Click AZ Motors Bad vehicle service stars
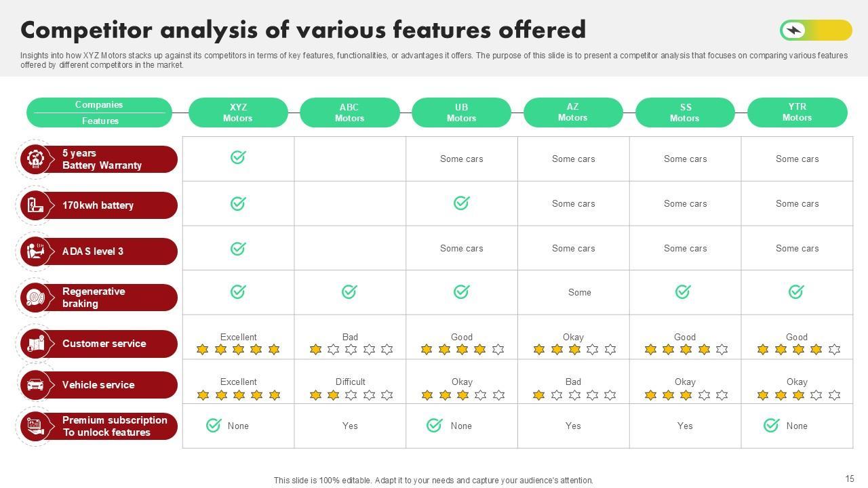 [574, 394]
